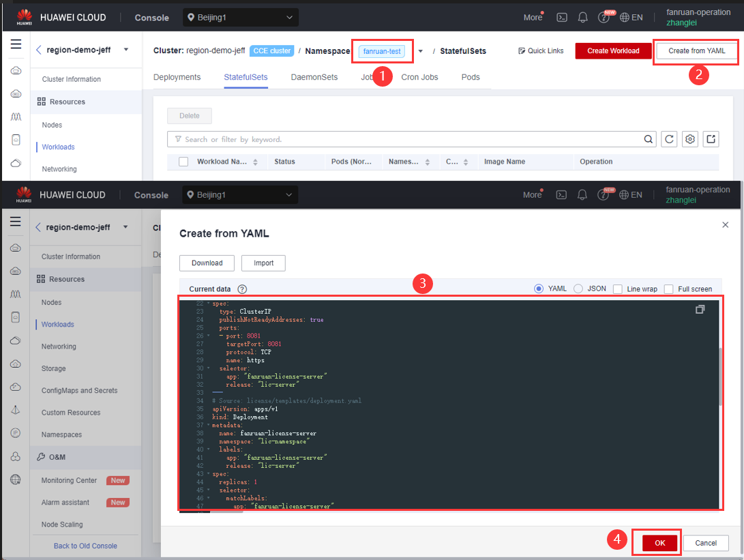The image size is (744, 560).
Task: Click the YAML editor vertical scrollbar
Action: (720, 377)
